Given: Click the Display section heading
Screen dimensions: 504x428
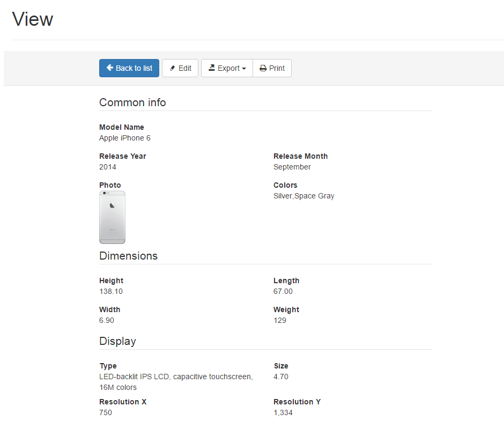Looking at the screenshot, I should coord(117,341).
